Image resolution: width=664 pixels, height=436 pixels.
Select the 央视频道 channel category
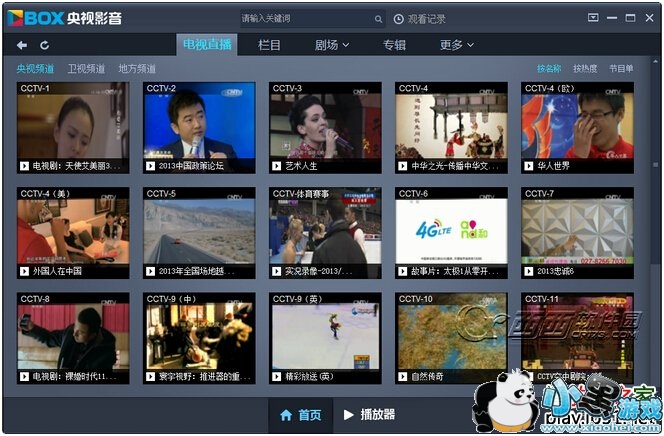coord(35,69)
